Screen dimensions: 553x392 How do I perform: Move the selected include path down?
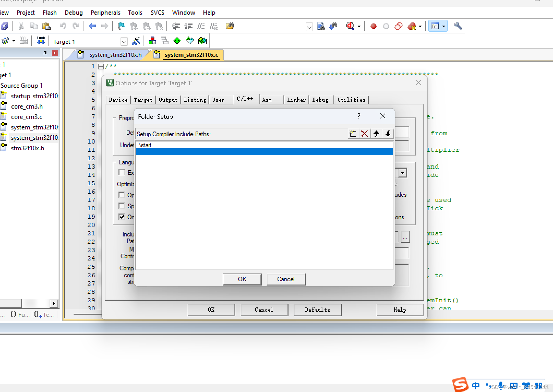click(x=388, y=134)
